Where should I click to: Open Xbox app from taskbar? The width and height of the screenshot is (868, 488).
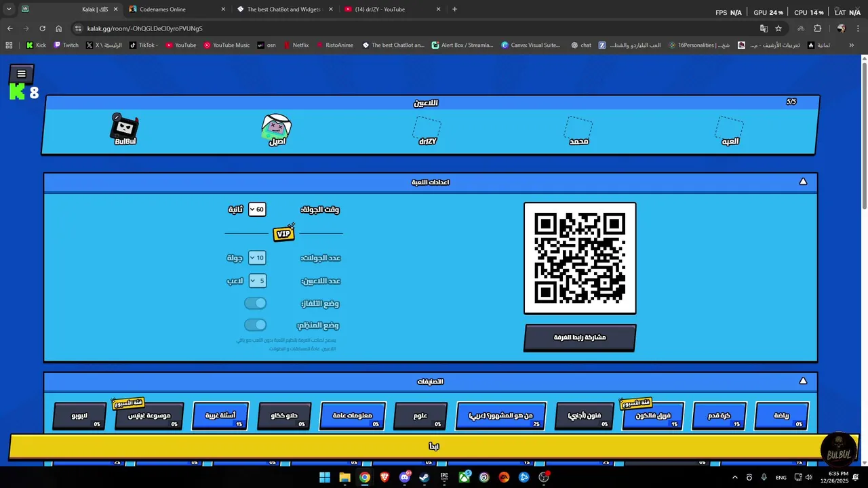click(x=465, y=477)
